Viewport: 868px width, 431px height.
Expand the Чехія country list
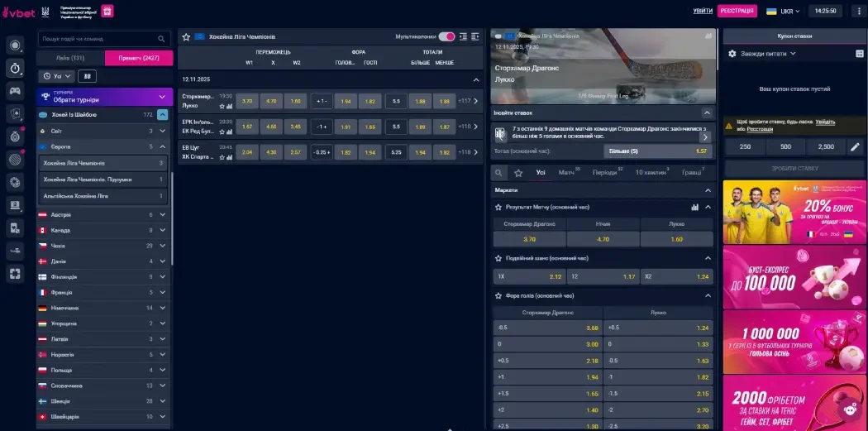click(163, 246)
